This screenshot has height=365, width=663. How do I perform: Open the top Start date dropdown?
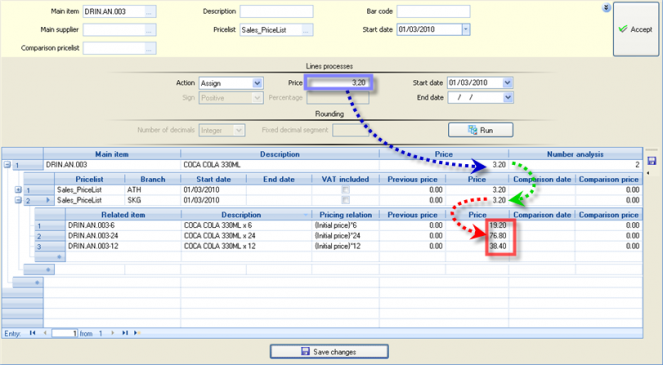(x=466, y=30)
